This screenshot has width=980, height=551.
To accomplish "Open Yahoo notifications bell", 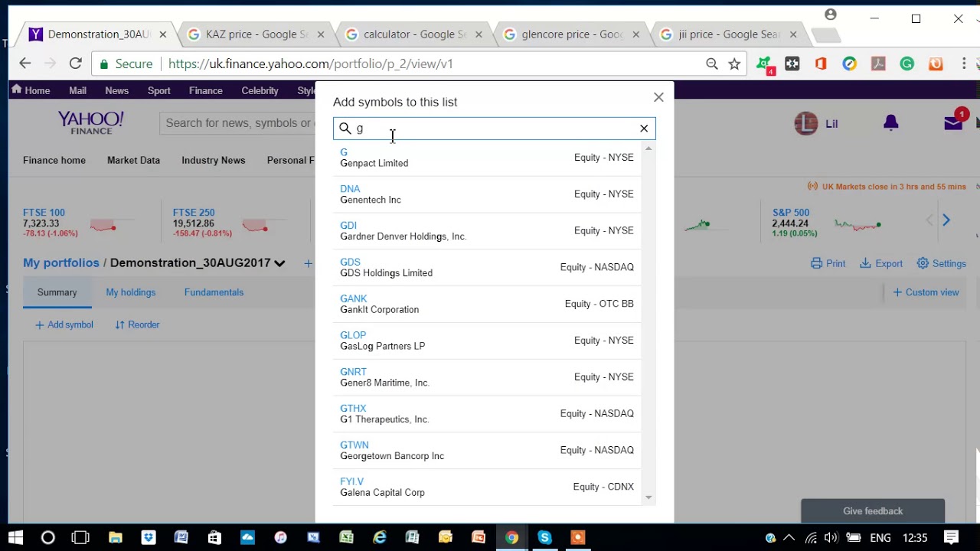I will 890,122.
